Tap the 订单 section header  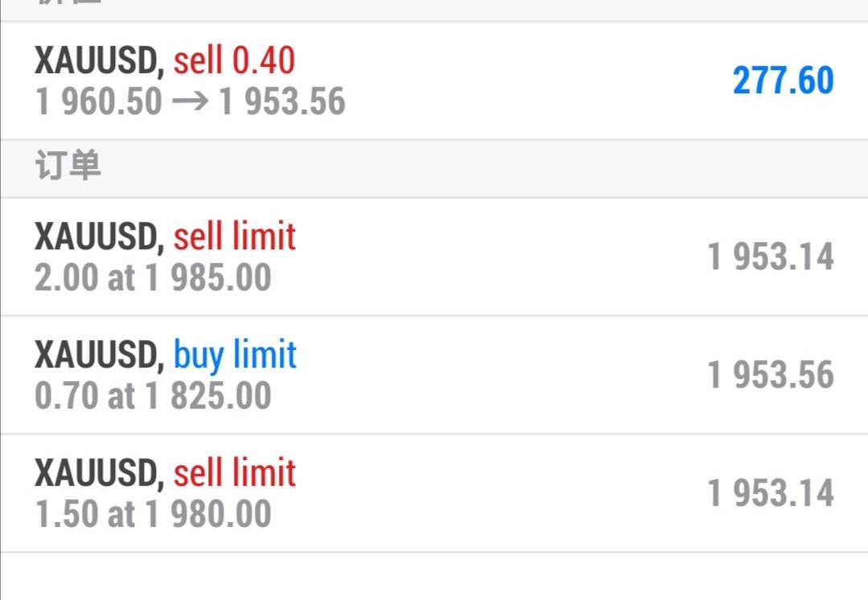68,166
